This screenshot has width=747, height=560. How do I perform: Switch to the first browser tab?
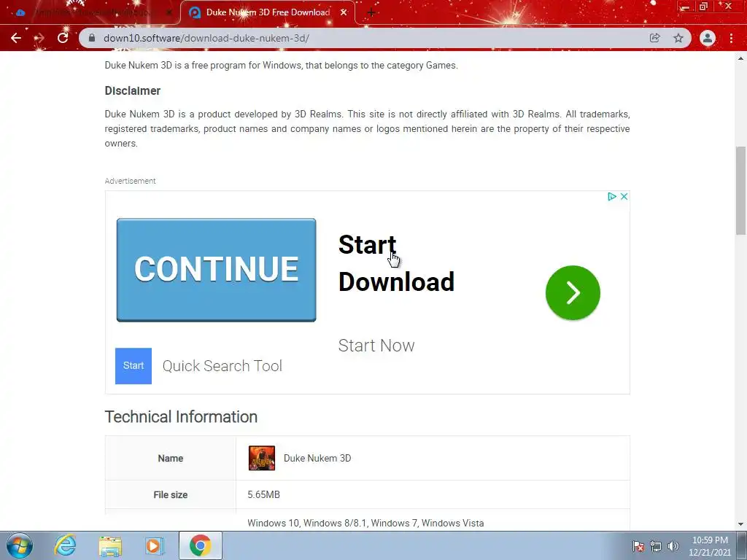93,12
